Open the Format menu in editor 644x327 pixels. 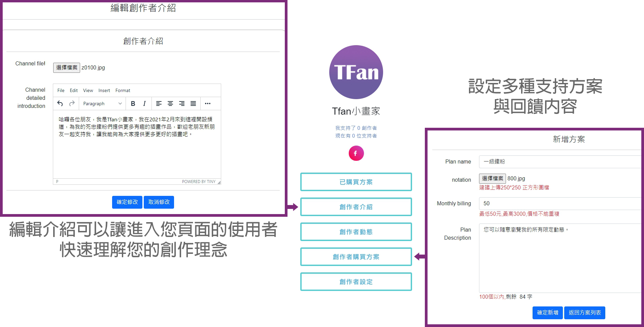tap(123, 90)
